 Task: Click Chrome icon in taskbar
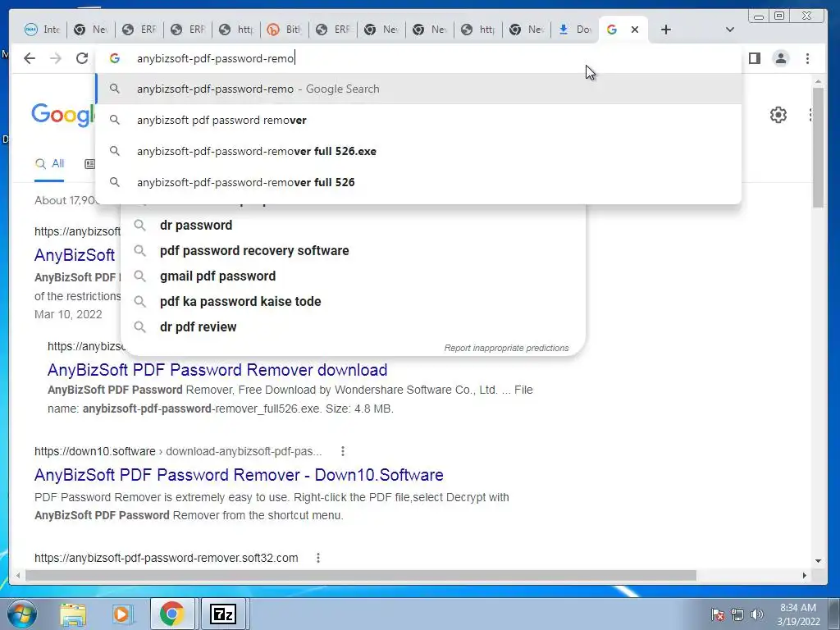(171, 614)
